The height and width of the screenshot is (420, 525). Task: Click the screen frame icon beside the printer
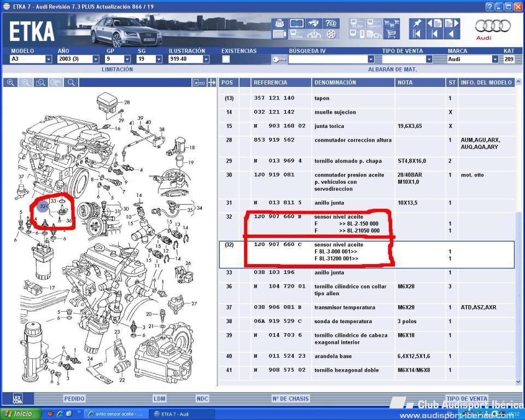click(x=296, y=23)
